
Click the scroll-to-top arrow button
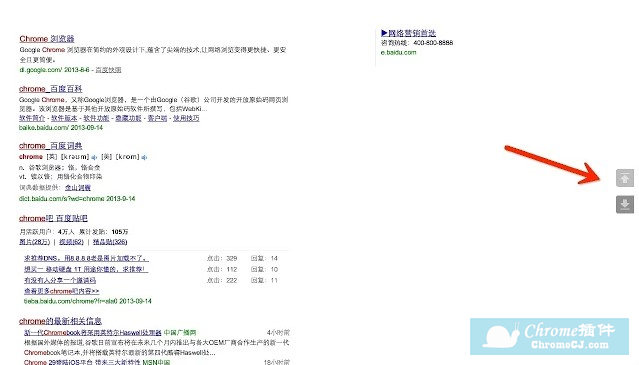[x=625, y=178]
